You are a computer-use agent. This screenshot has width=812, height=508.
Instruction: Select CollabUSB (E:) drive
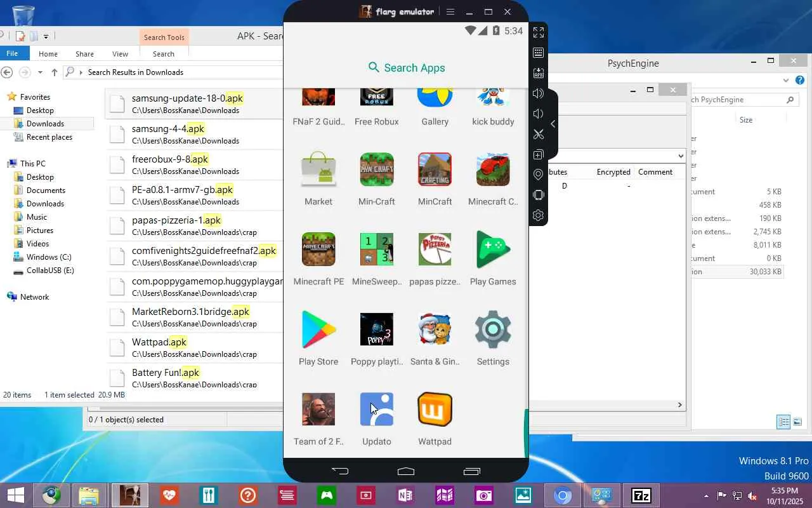tap(50, 271)
